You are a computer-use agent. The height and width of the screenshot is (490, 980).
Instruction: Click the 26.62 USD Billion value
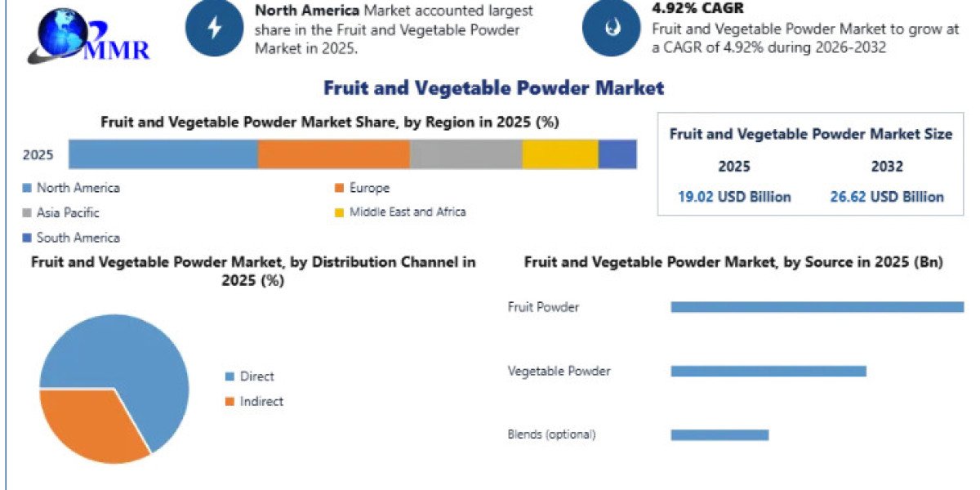887,197
